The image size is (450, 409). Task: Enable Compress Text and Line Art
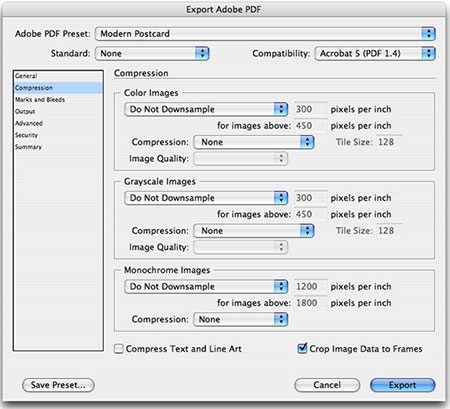point(118,349)
